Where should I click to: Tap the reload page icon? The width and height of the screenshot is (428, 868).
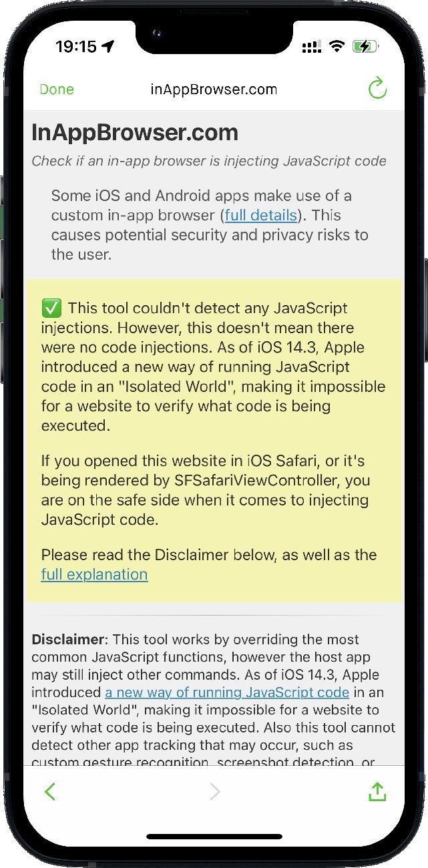pyautogui.click(x=377, y=89)
